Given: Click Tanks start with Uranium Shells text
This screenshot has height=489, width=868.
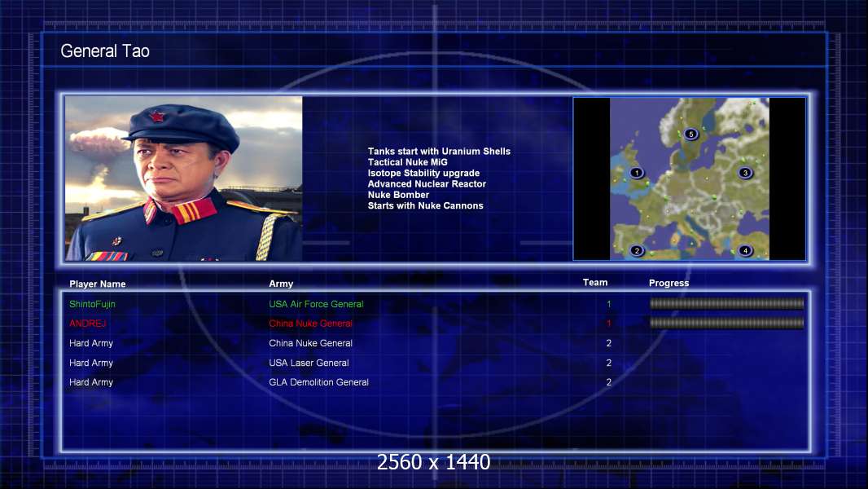Looking at the screenshot, I should tap(439, 152).
